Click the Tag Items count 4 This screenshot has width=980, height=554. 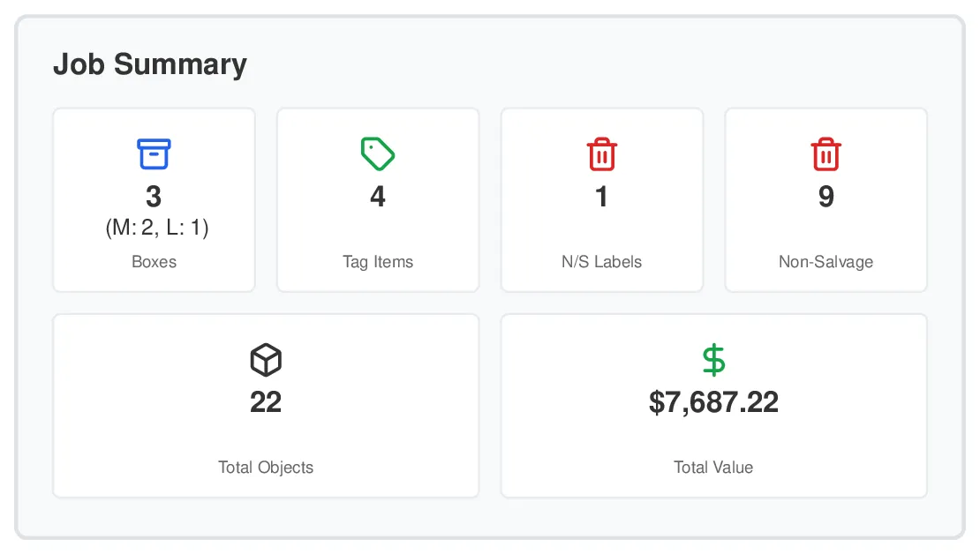[378, 197]
